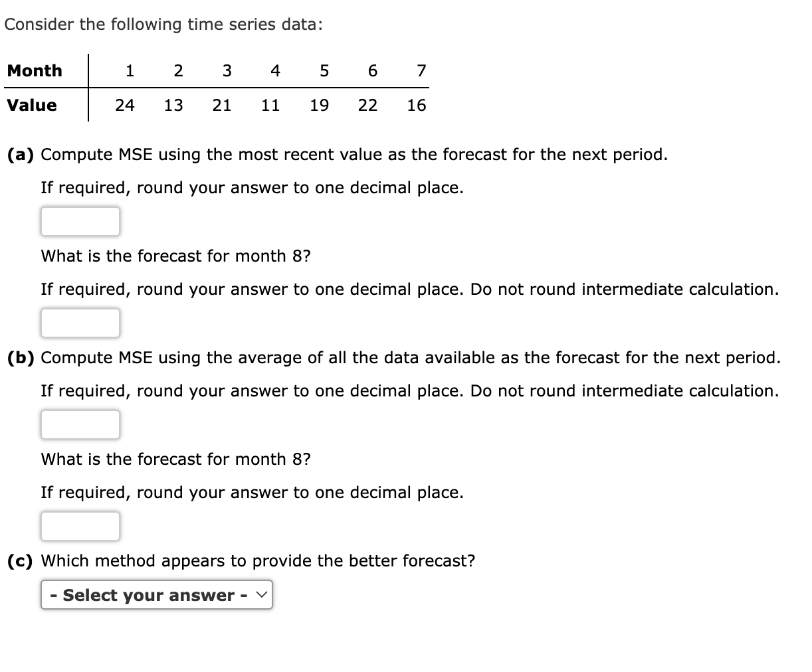
Task: Click the Value row label
Action: pos(31,105)
